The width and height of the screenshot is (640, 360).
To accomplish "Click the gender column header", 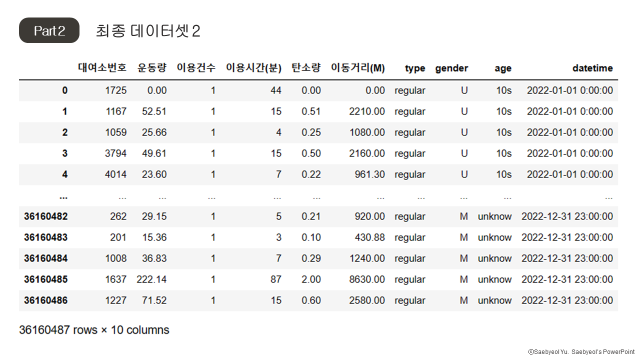I will [x=451, y=69].
